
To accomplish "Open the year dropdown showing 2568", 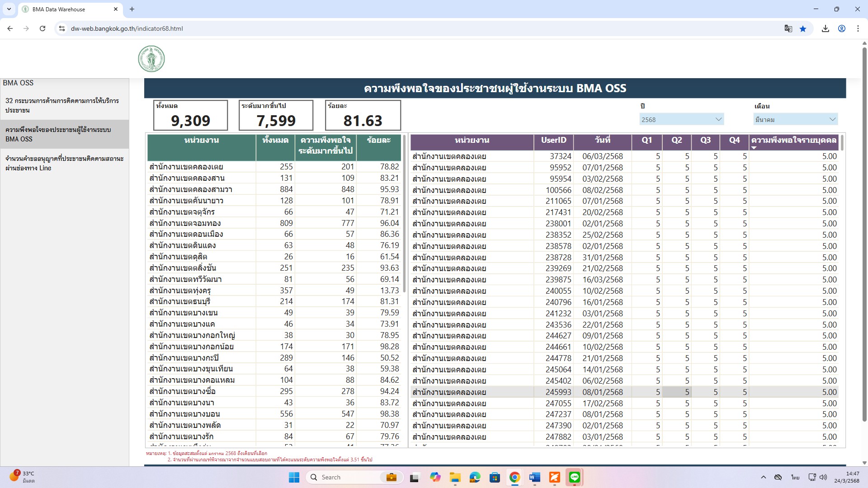I will tap(682, 119).
